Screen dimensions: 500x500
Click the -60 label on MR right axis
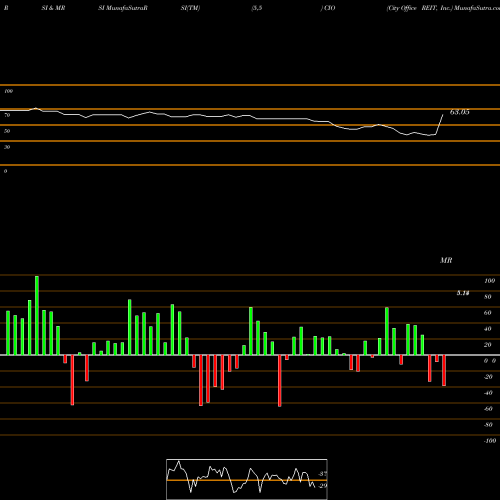coord(488,409)
